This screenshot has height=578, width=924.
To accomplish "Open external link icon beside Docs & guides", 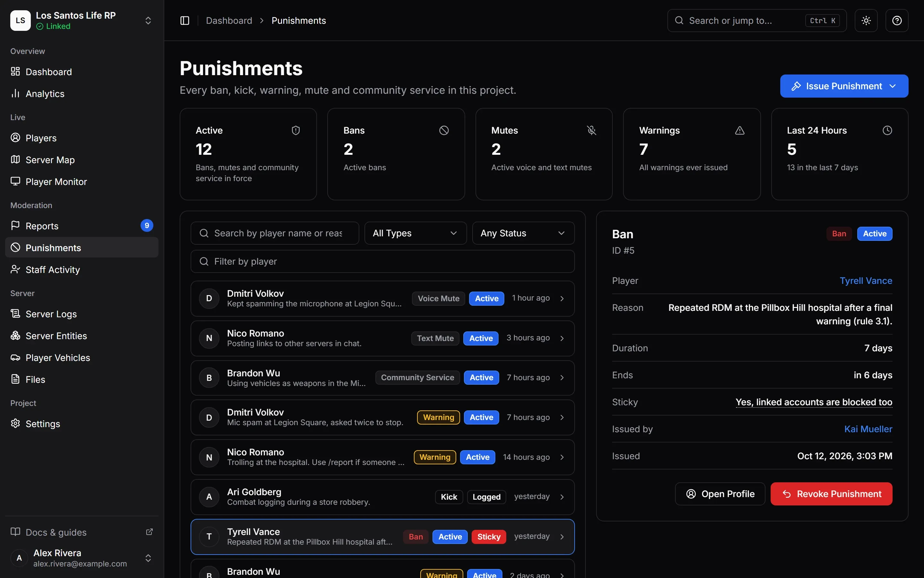I will tap(149, 532).
